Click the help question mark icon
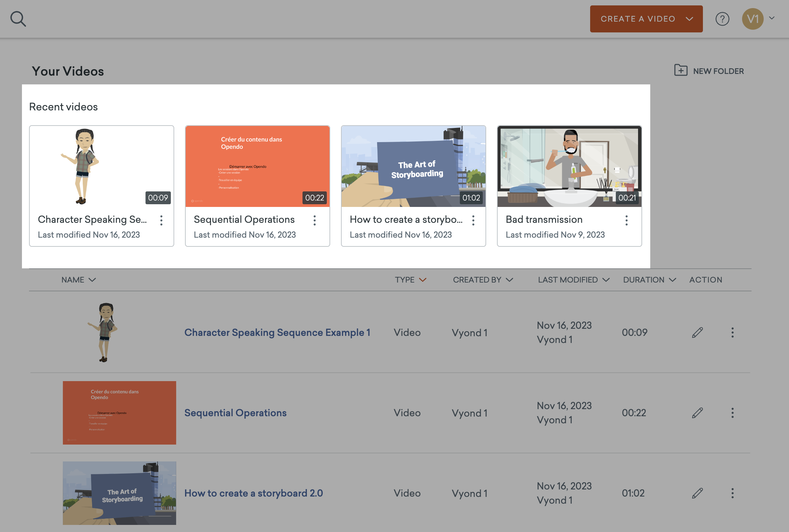The width and height of the screenshot is (789, 532). coord(722,19)
